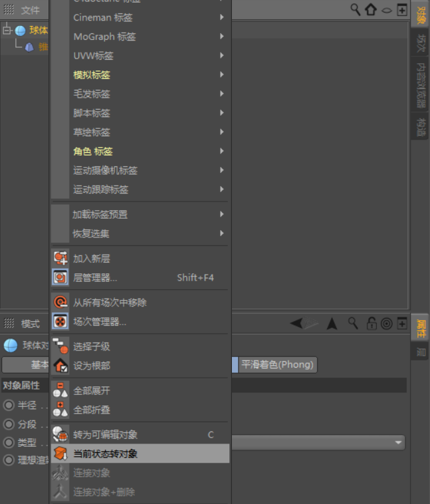The height and width of the screenshot is (504, 430).
Task: Choose 当前状态转对象 in context menu
Action: 105,454
